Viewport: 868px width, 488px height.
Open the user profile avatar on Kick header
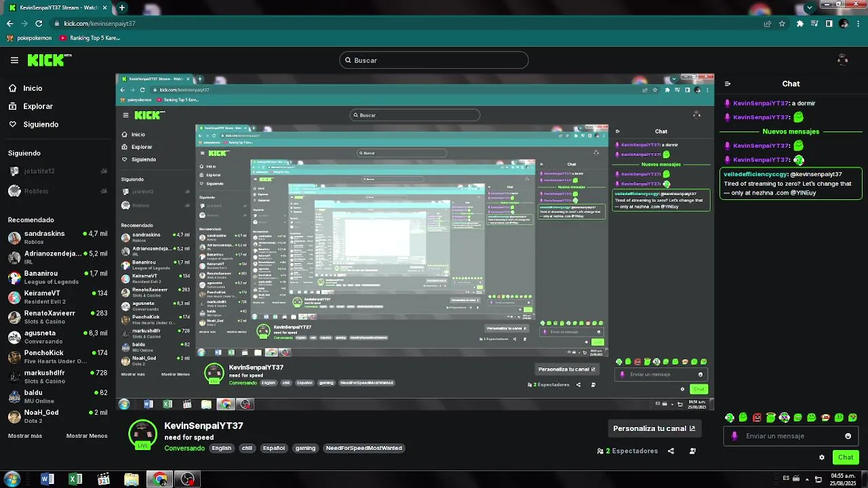click(x=843, y=60)
